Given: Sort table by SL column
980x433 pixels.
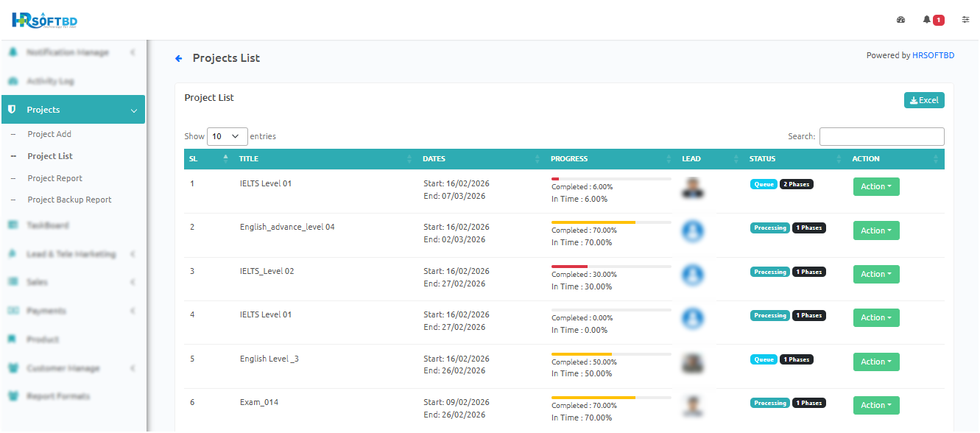Looking at the screenshot, I should click(x=206, y=159).
